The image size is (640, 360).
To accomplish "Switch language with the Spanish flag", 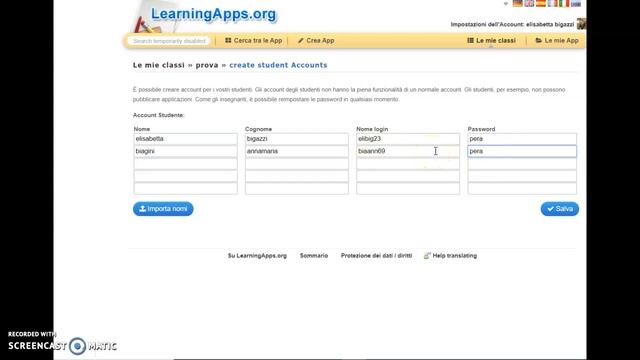I will pyautogui.click(x=541, y=3).
